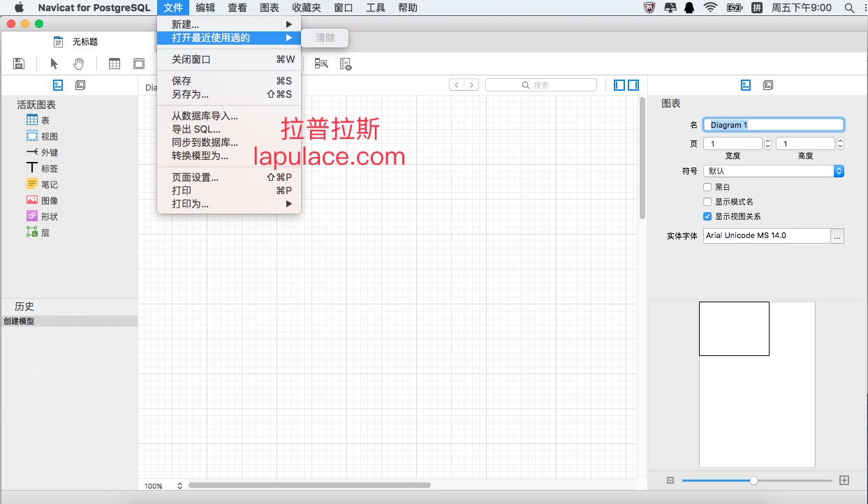This screenshot has height=504, width=868.
Task: Click the zoom-in icon below the preview
Action: pos(844,480)
